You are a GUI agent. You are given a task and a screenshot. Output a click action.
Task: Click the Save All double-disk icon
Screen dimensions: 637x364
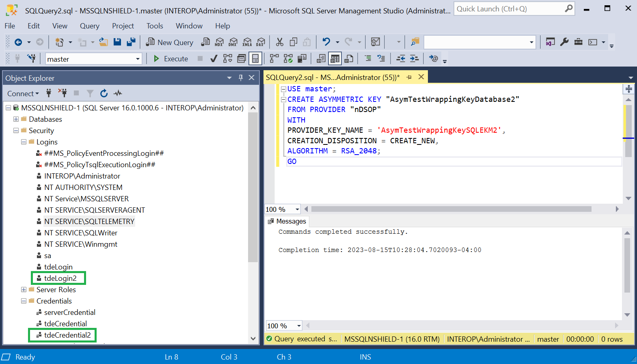pyautogui.click(x=131, y=42)
